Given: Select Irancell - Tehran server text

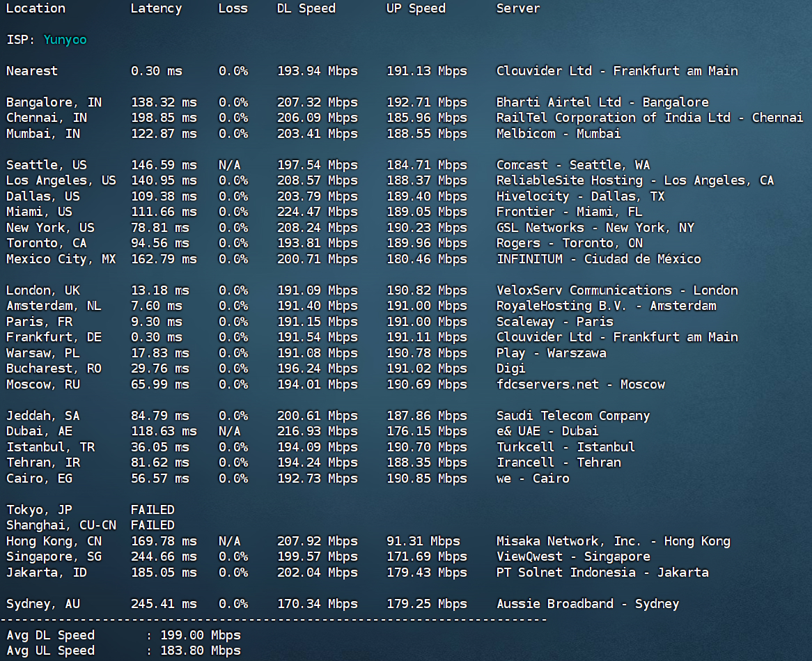Looking at the screenshot, I should 559,462.
